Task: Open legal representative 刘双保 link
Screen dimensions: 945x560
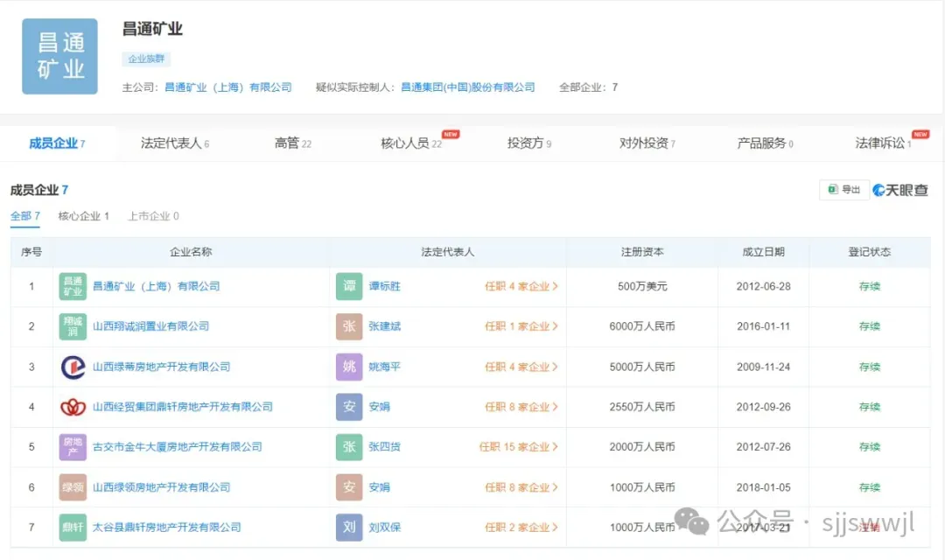Action: point(384,528)
